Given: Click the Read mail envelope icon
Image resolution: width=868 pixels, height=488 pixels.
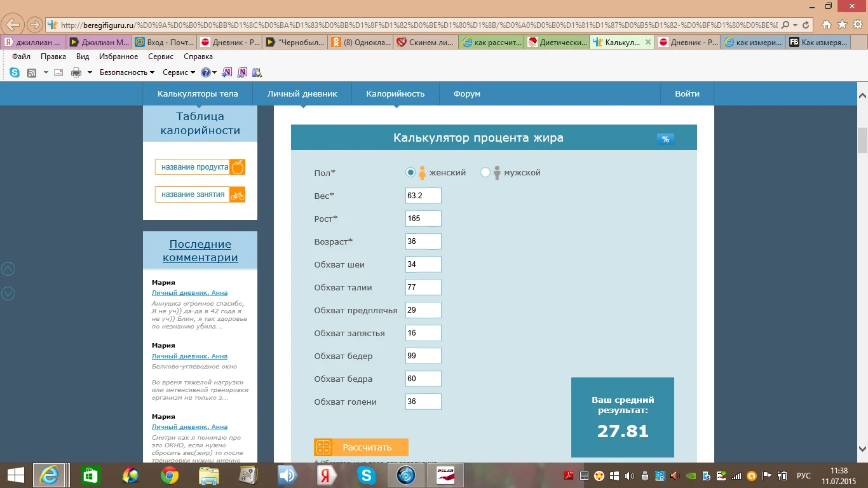Looking at the screenshot, I should coord(58,72).
